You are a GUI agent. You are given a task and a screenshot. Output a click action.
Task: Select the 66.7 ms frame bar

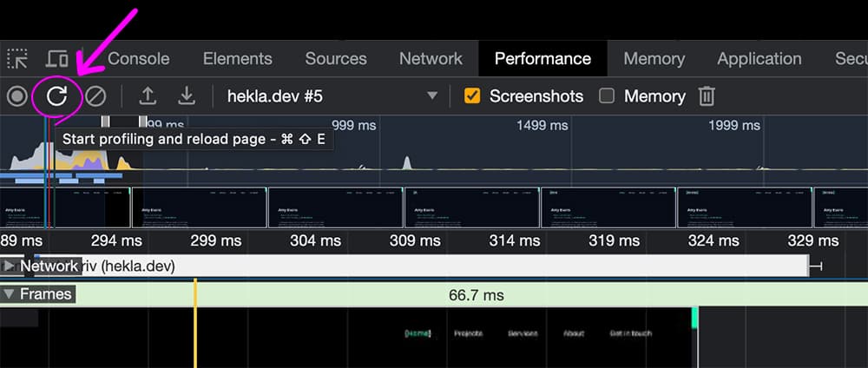(476, 295)
